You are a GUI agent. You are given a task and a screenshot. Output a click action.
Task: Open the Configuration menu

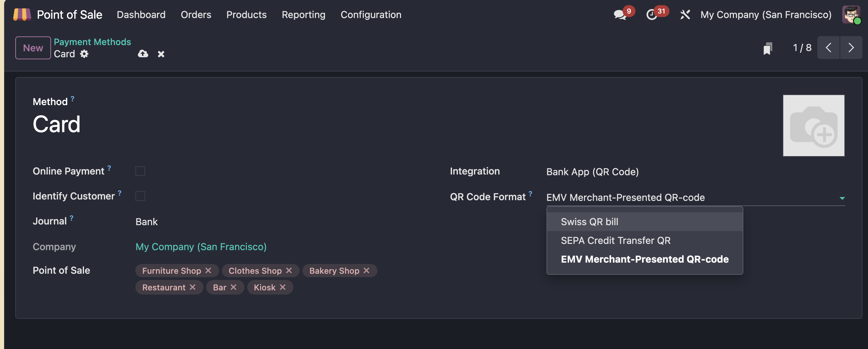pyautogui.click(x=371, y=15)
